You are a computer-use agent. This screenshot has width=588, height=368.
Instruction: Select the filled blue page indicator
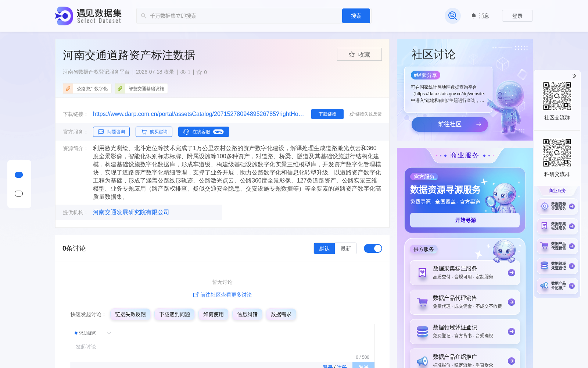[19, 175]
